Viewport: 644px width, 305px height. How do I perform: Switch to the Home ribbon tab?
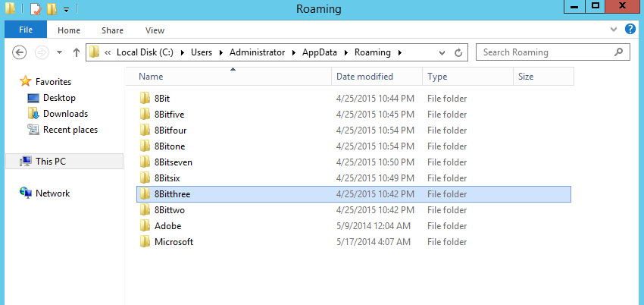pos(69,30)
